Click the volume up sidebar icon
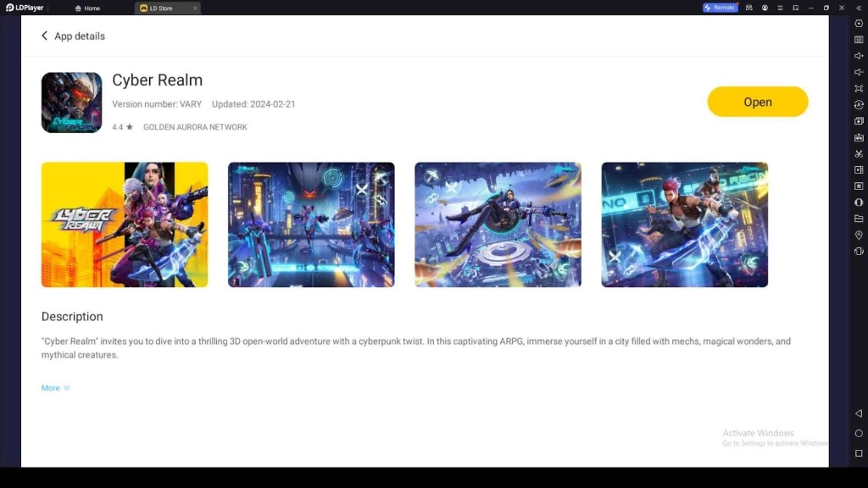This screenshot has width=868, height=488. tap(859, 56)
